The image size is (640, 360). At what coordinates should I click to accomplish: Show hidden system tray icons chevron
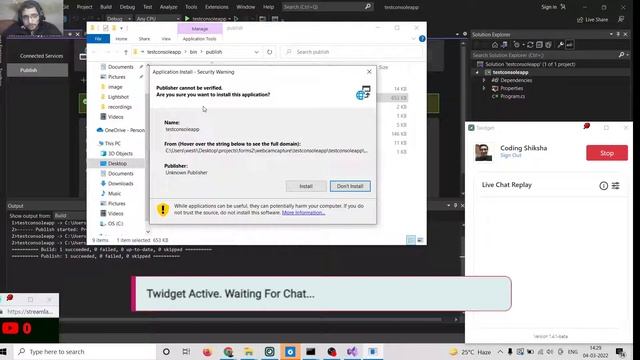click(500, 352)
